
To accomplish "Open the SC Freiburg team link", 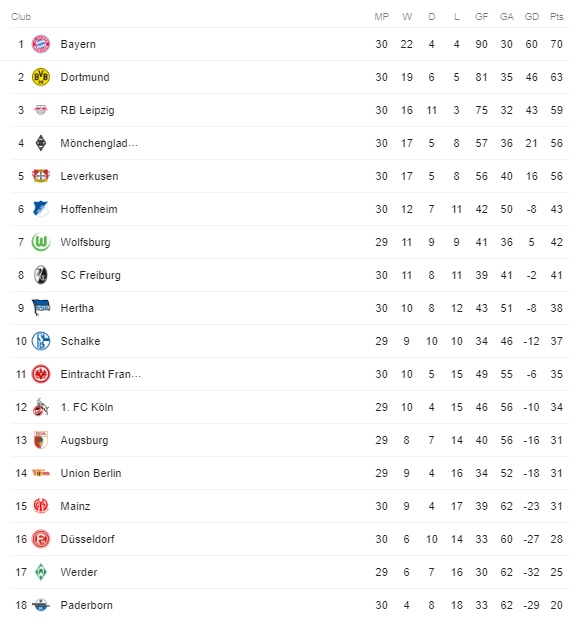I will (x=91, y=275).
